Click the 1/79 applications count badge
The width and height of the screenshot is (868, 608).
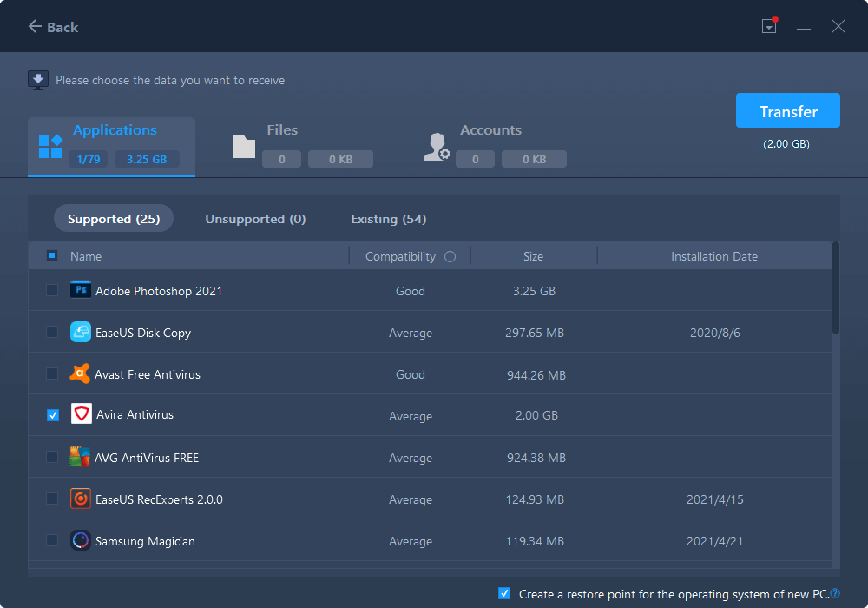click(89, 160)
